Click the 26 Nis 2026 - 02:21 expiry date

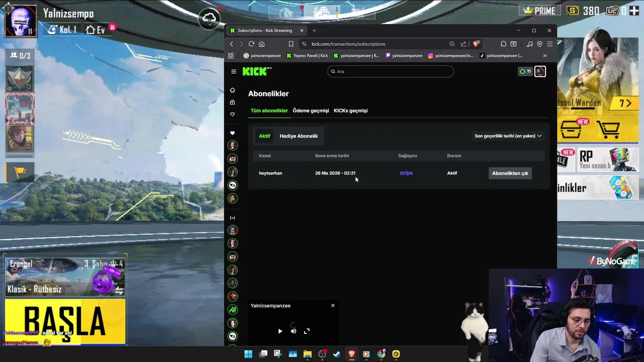tap(335, 173)
